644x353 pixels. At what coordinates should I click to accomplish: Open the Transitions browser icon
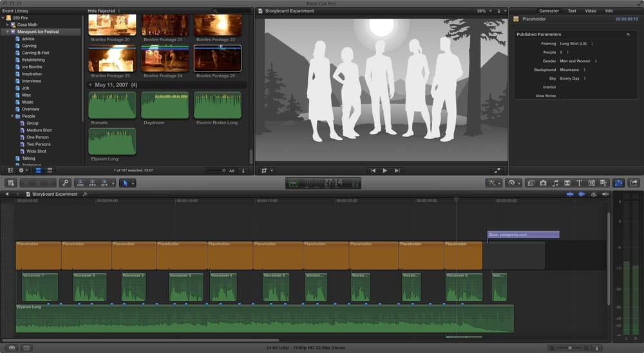[567, 183]
